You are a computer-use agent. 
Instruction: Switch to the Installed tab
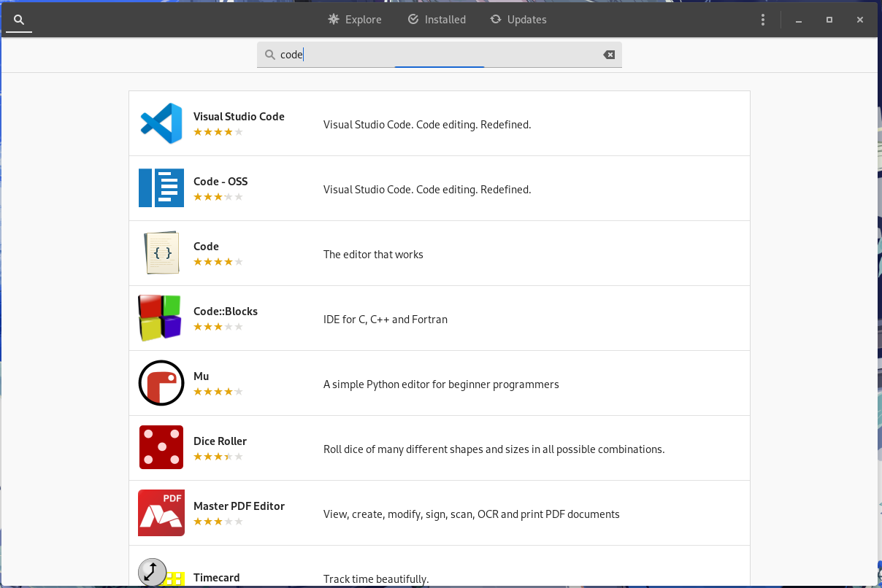(437, 20)
